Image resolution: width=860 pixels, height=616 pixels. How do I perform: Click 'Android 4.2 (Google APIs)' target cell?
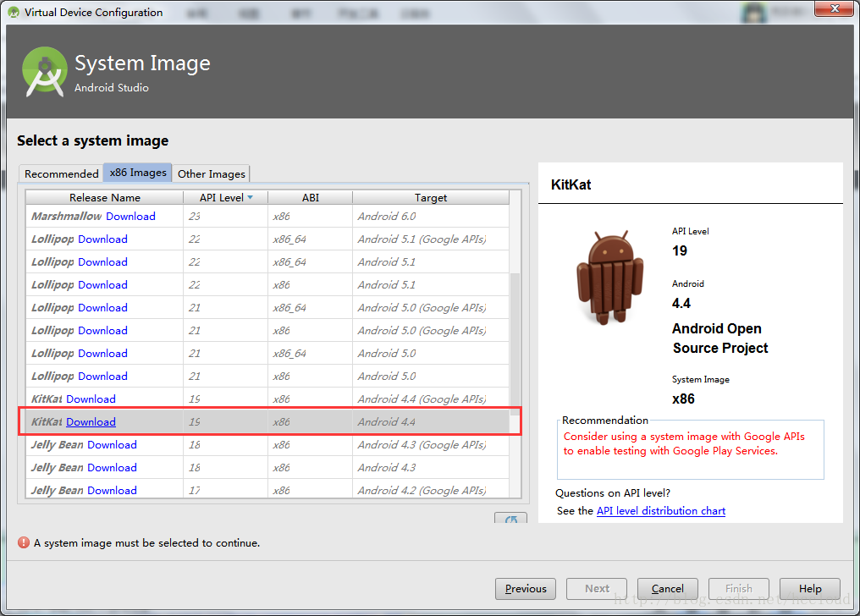point(431,491)
